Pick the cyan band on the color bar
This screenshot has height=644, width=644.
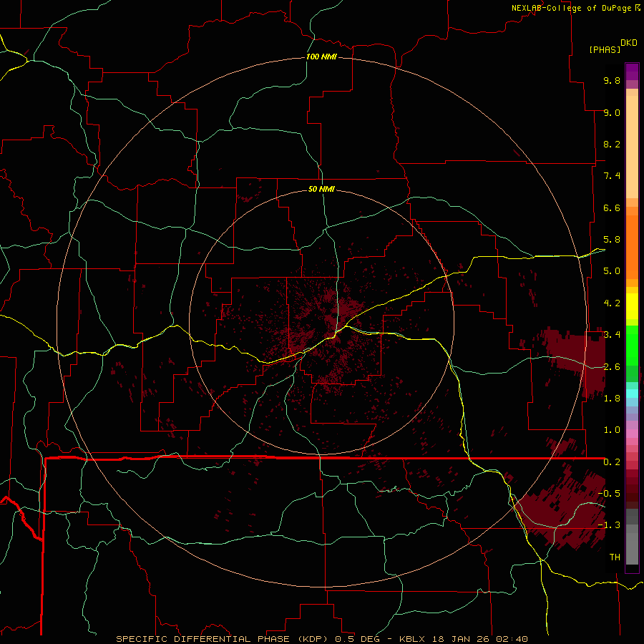coord(632,394)
